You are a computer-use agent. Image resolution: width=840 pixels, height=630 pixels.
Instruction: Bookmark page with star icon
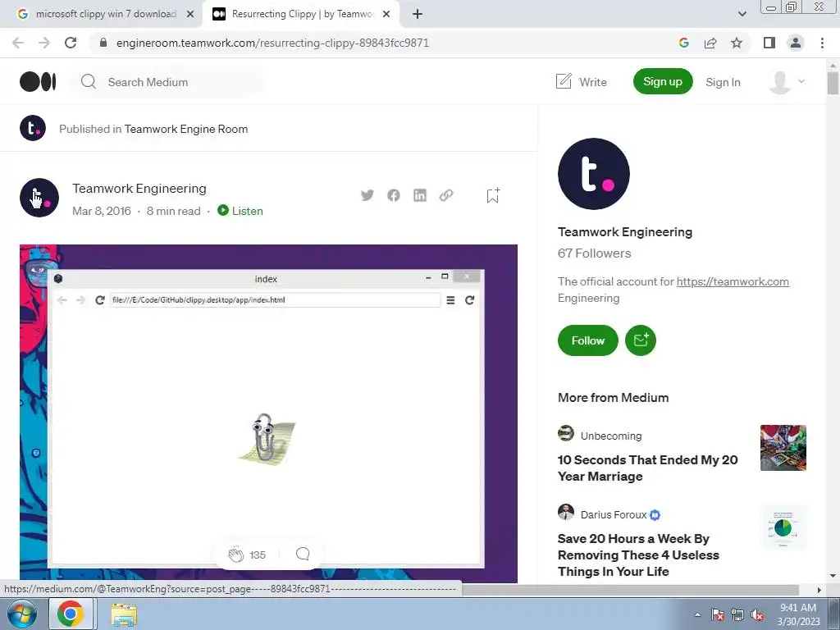737,43
